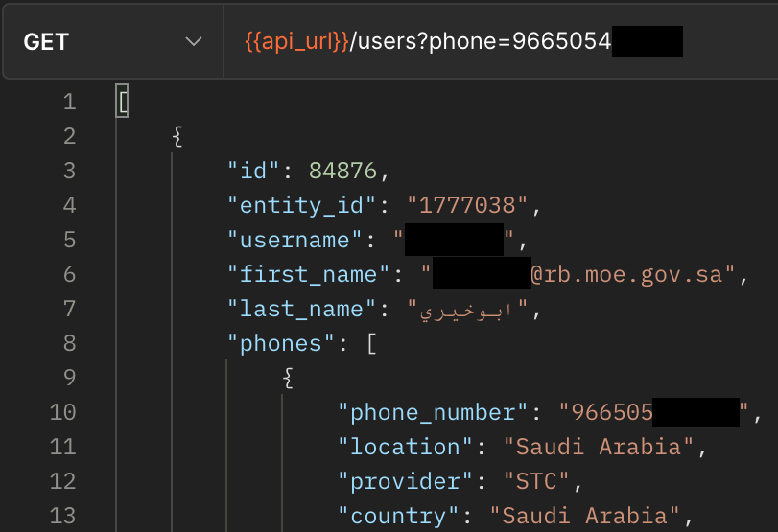Click line number 8 in the gutter
This screenshot has height=532, width=778.
pyautogui.click(x=67, y=343)
